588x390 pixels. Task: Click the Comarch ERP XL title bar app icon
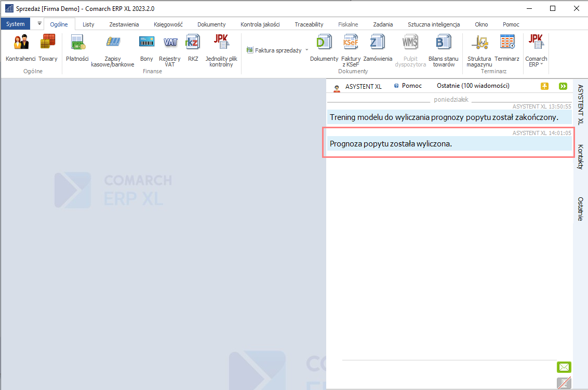pos(9,8)
